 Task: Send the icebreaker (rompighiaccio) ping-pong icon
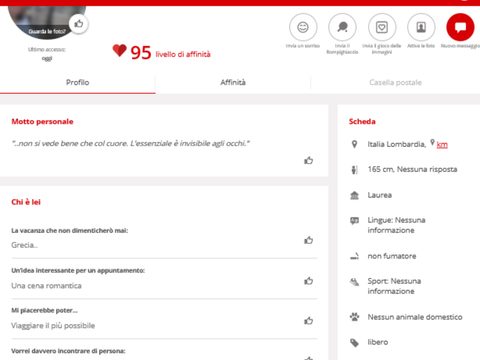pos(342,27)
